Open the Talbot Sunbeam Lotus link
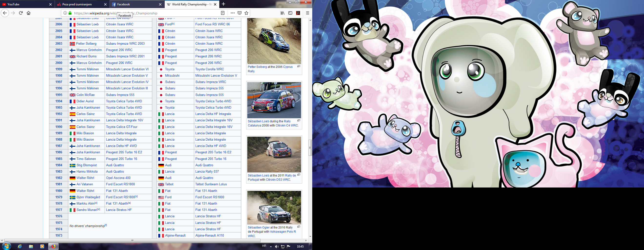The height and width of the screenshot is (250, 644). (211, 184)
